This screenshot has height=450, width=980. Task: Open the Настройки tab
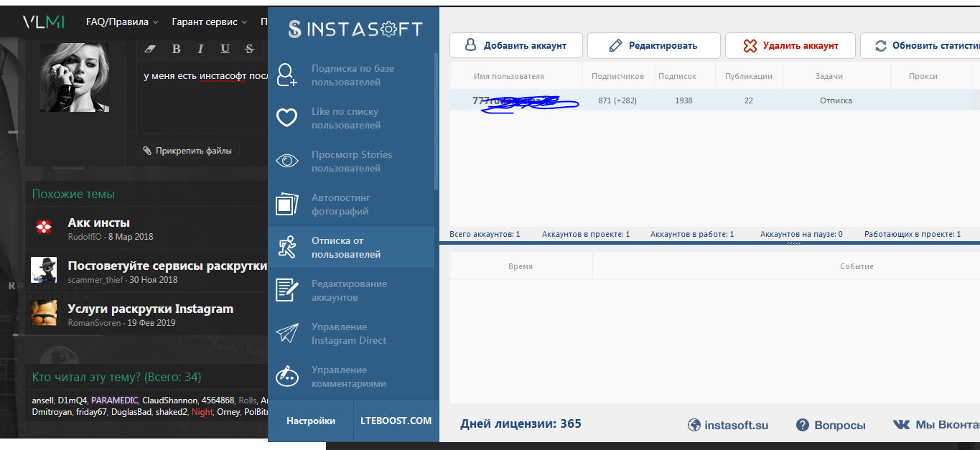311,421
